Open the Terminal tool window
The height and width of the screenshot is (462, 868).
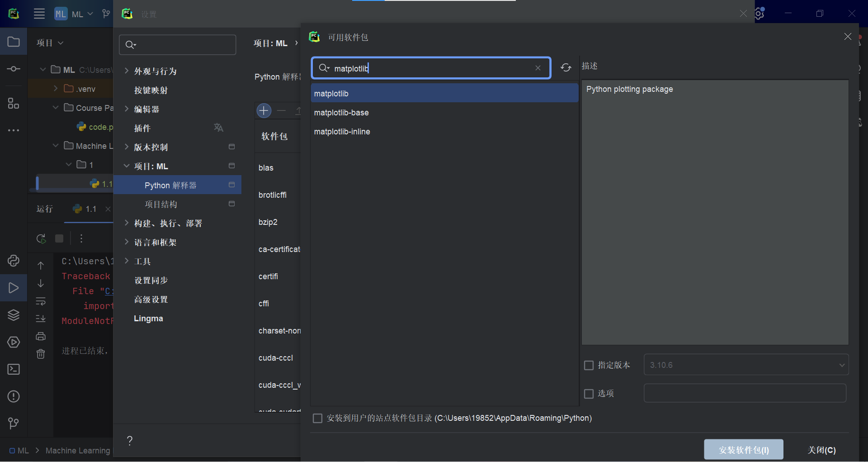(14, 369)
